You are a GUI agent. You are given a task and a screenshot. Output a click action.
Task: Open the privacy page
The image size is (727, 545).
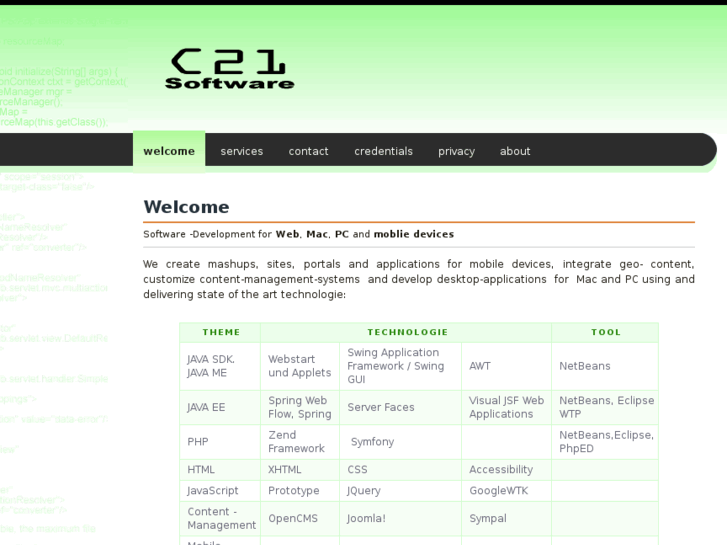tap(456, 151)
